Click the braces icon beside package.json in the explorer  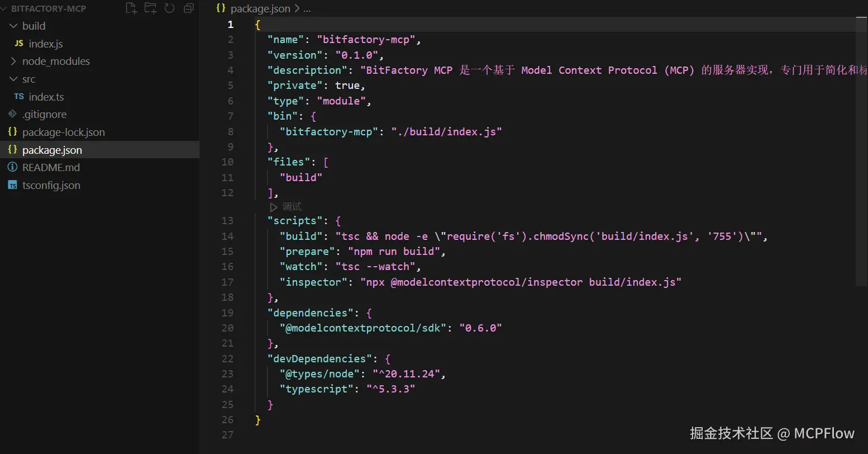coord(12,149)
